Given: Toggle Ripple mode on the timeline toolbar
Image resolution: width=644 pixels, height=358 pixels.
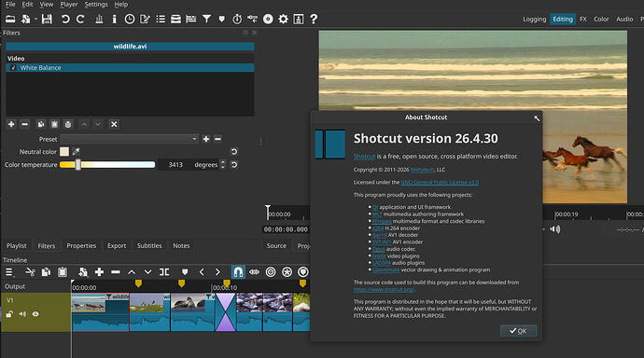Looking at the screenshot, I should (271, 272).
